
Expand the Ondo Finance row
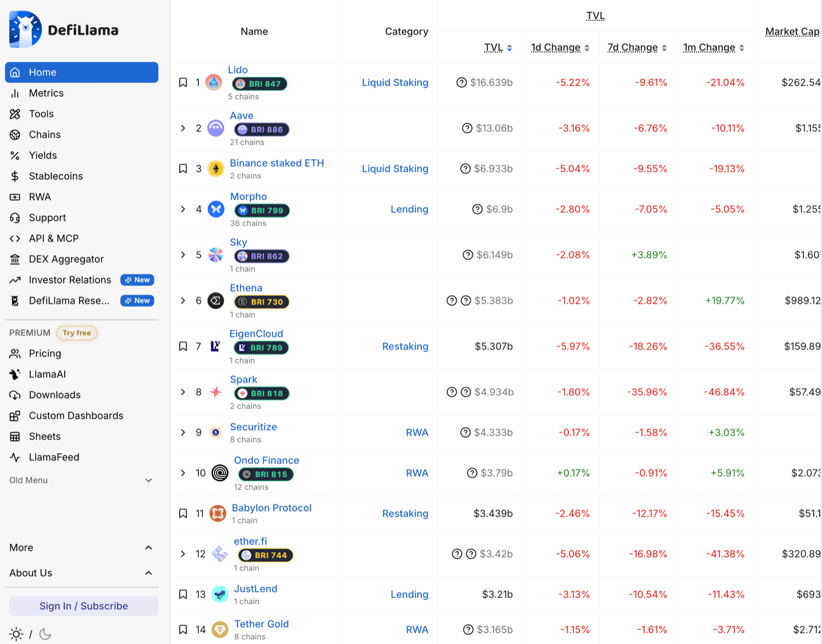tap(183, 473)
